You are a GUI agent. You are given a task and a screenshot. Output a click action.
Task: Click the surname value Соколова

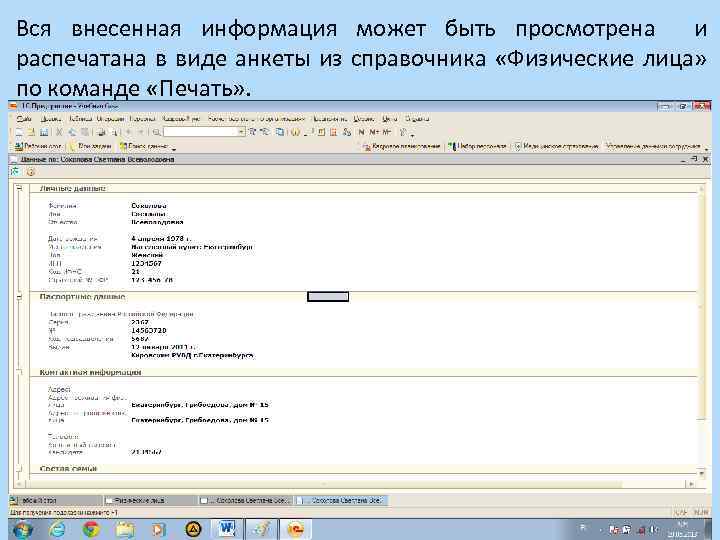pyautogui.click(x=149, y=206)
